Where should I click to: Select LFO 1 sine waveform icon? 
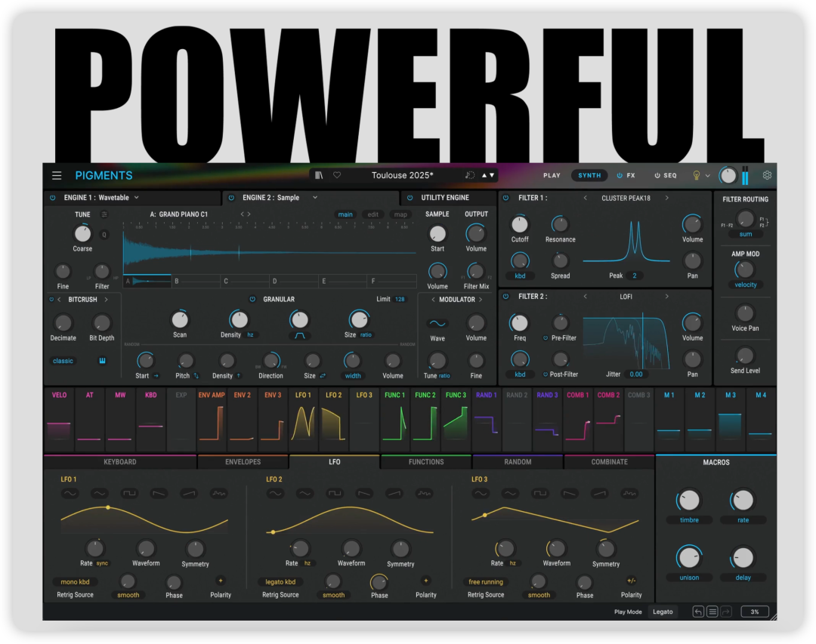coord(70,493)
